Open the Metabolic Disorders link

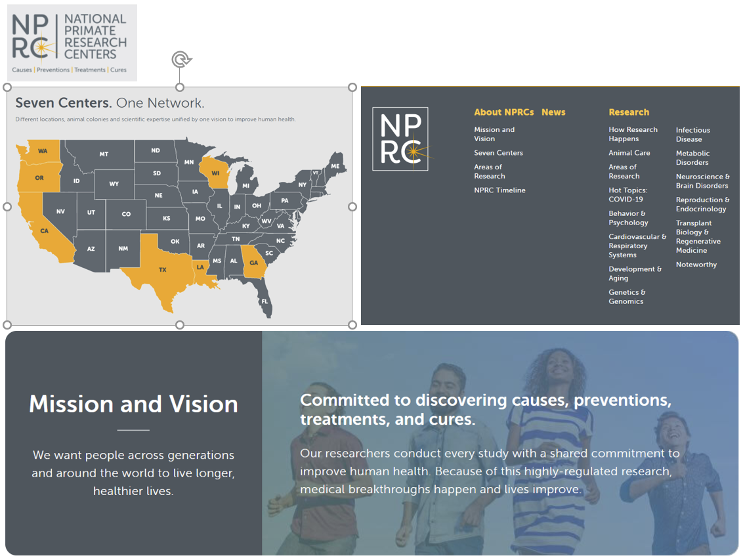[x=692, y=158]
